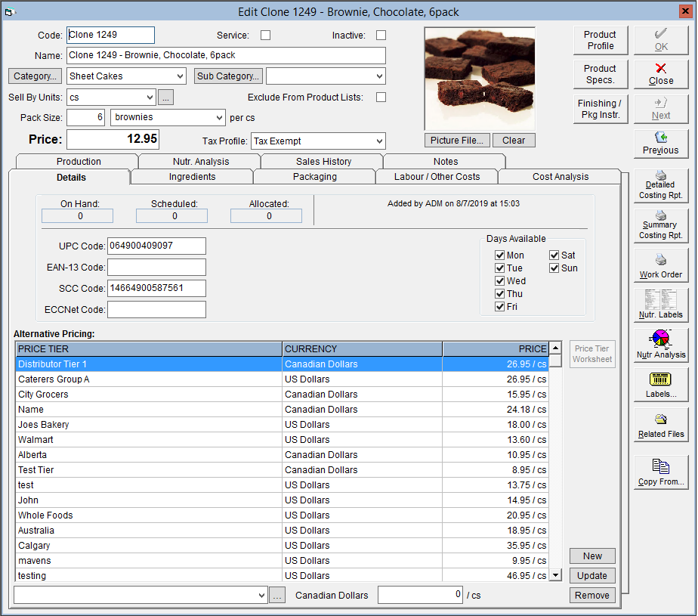Click the Copy From... button
This screenshot has height=616, width=698.
[660, 473]
